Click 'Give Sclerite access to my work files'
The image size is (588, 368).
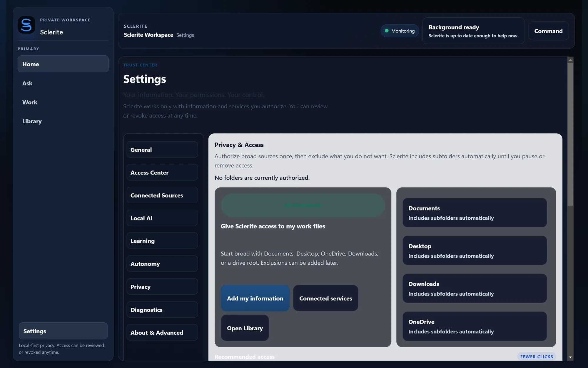(x=273, y=226)
